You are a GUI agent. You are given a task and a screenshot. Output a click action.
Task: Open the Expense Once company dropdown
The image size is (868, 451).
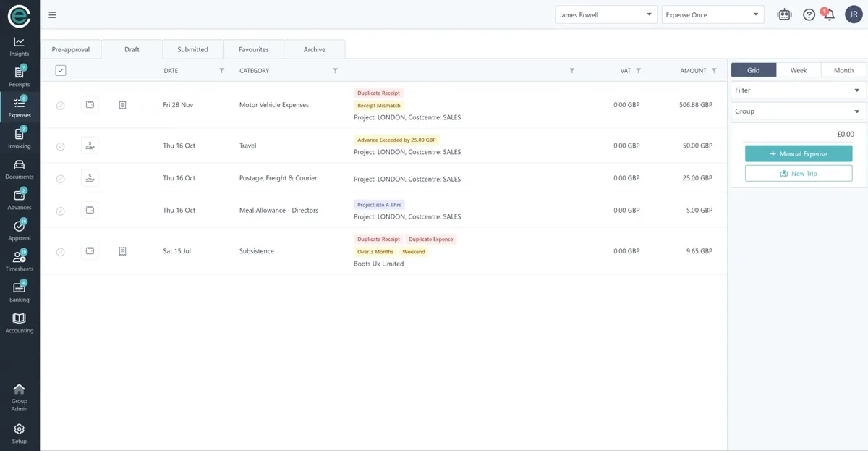pyautogui.click(x=712, y=14)
